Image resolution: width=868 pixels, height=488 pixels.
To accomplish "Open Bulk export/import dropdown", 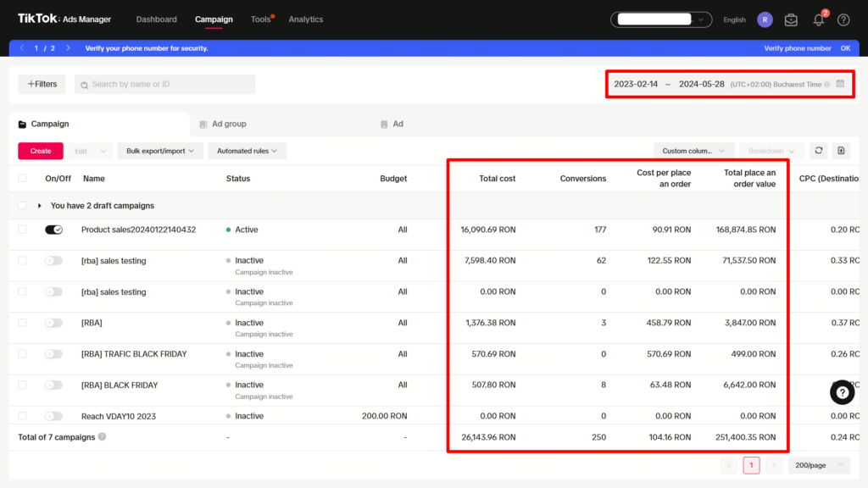I will [160, 151].
